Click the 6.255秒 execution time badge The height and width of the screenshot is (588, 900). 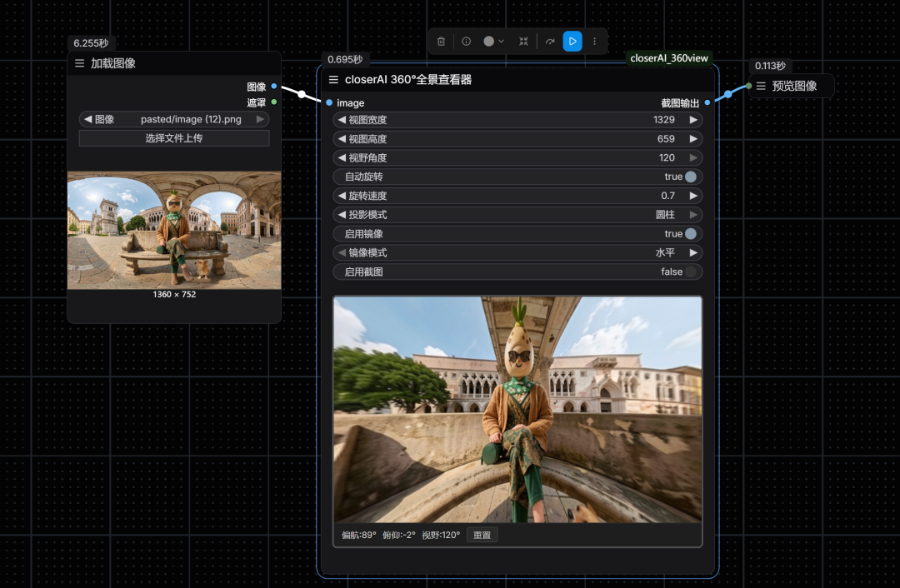[91, 43]
